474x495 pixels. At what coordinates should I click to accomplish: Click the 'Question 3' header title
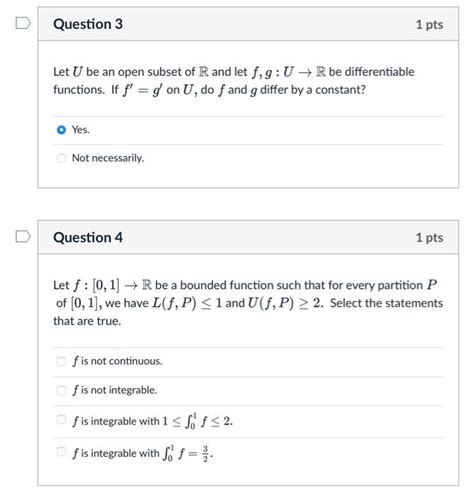pos(88,24)
